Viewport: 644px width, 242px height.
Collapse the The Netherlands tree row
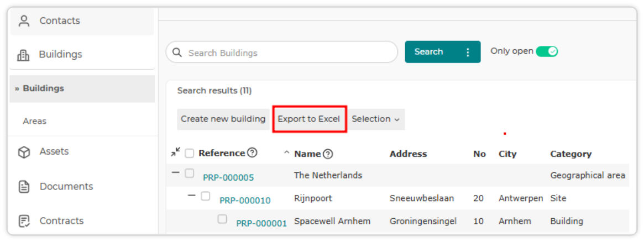tap(175, 173)
